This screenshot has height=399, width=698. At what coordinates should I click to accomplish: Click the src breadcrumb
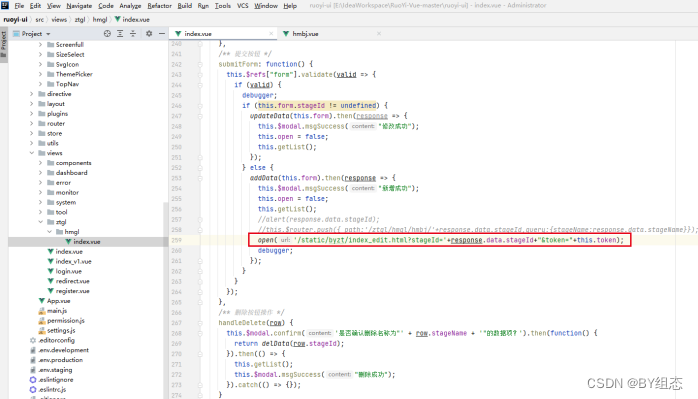40,20
